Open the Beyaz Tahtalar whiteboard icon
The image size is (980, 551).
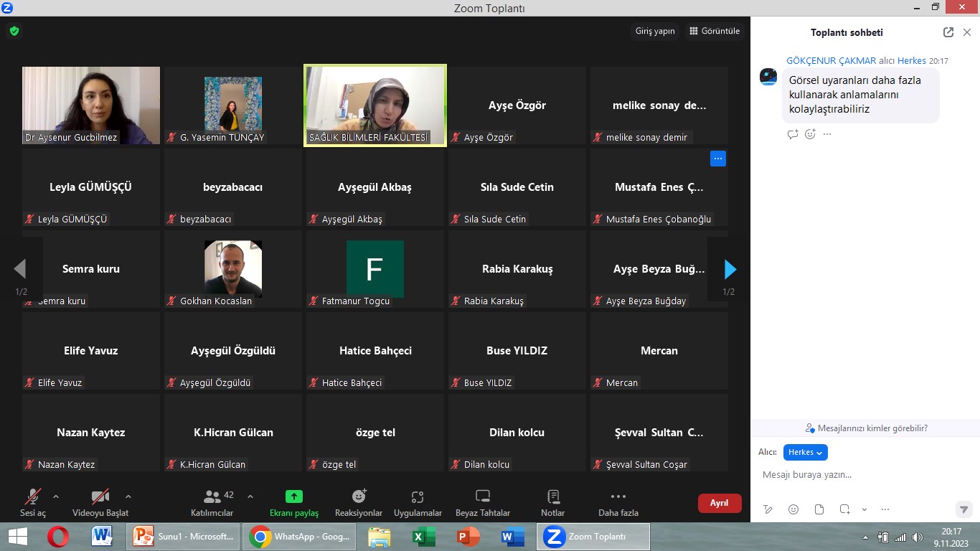click(483, 496)
